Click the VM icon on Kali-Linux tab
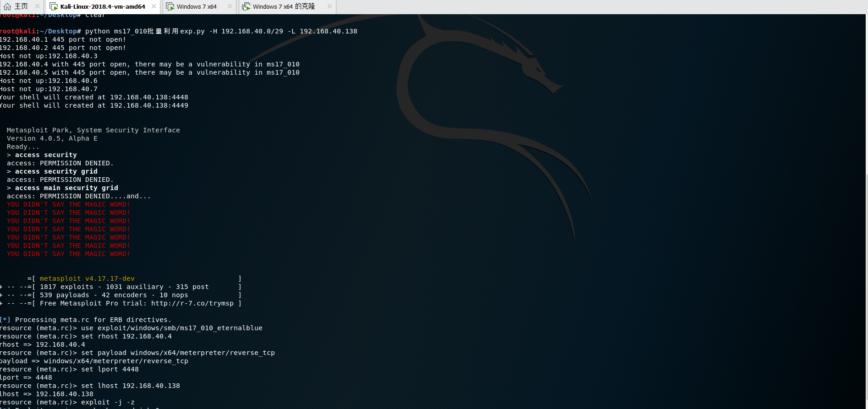 (54, 6)
